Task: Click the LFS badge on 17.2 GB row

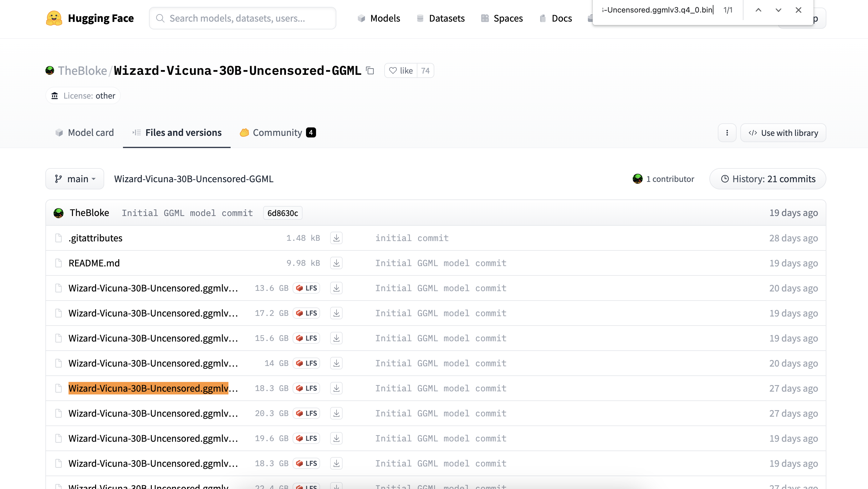Action: [306, 313]
